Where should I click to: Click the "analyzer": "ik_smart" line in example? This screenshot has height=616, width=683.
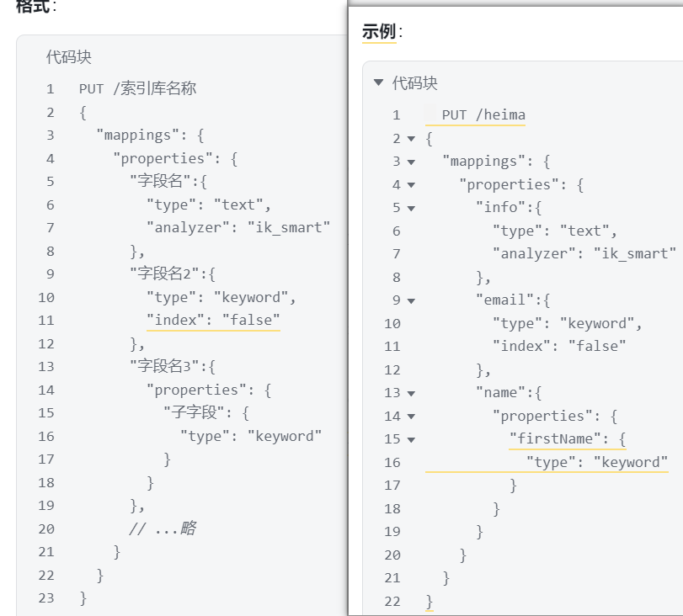pos(584,253)
